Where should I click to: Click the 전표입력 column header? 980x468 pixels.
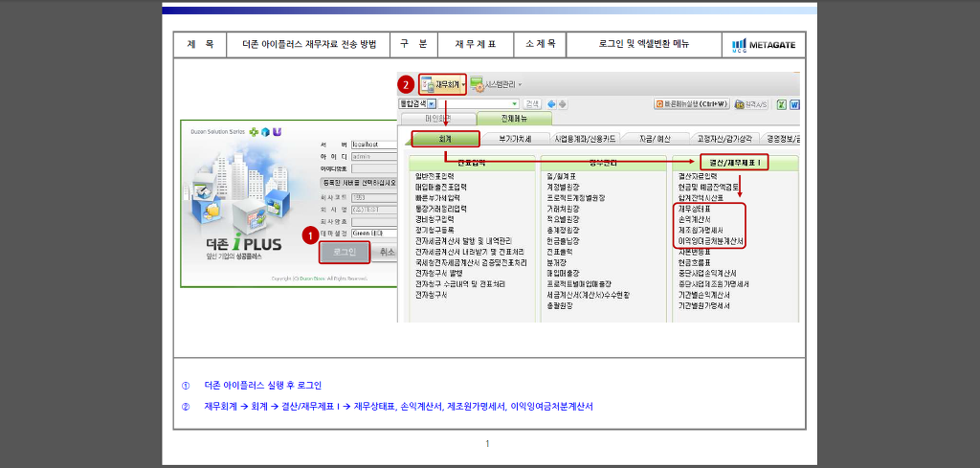(472, 163)
